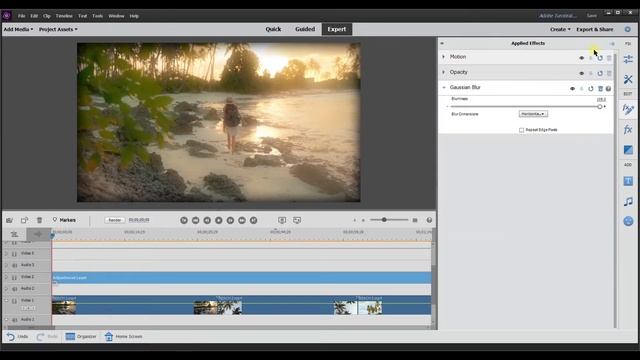This screenshot has height=360, width=640.
Task: Click the last playback button (go to end)
Action: [x=253, y=220]
